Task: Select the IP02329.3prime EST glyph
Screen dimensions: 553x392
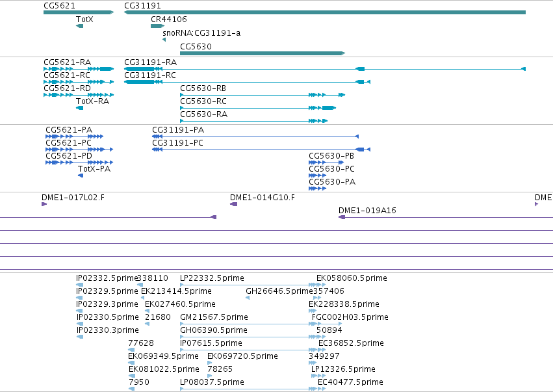Action: coord(80,311)
